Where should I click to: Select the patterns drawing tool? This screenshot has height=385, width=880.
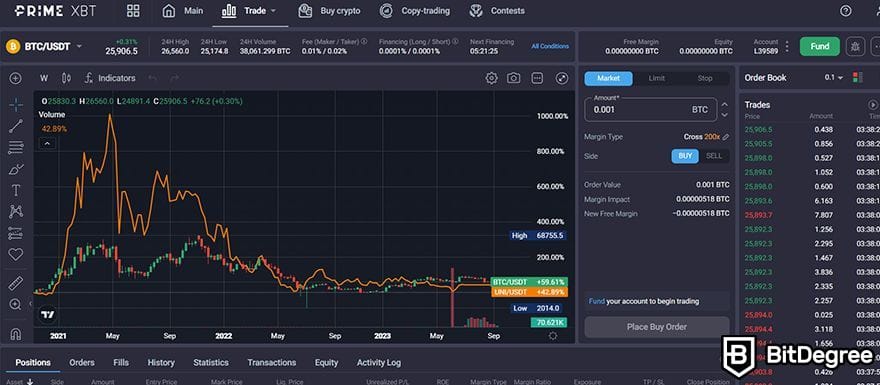(x=16, y=212)
